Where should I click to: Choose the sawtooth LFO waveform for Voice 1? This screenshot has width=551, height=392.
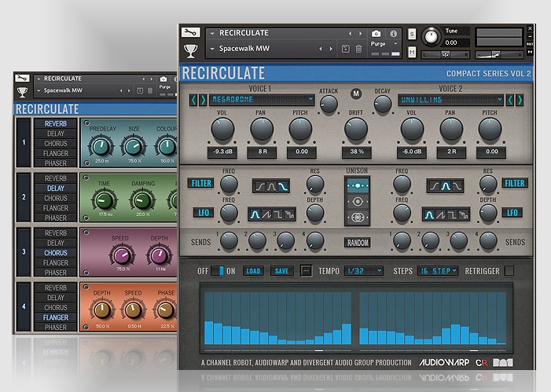click(x=266, y=214)
